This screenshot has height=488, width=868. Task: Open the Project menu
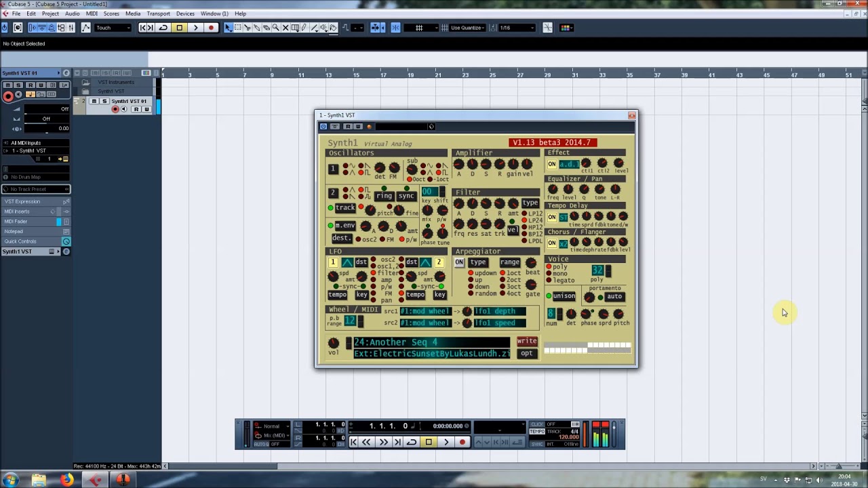50,14
